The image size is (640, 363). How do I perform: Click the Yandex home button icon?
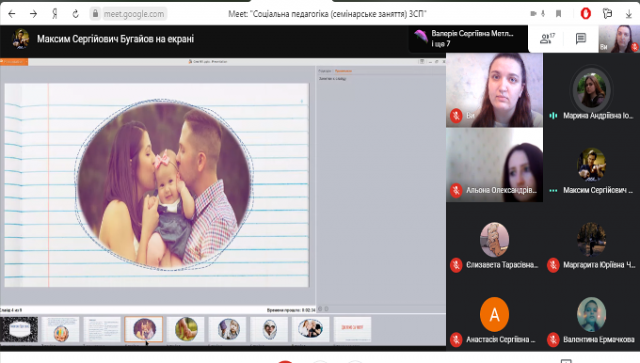coord(55,14)
